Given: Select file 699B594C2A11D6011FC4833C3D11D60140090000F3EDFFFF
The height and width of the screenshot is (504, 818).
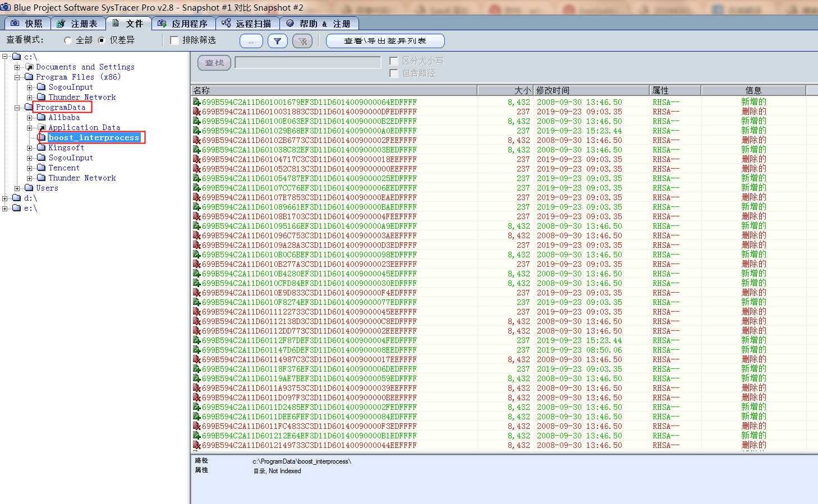Looking at the screenshot, I should [x=309, y=426].
